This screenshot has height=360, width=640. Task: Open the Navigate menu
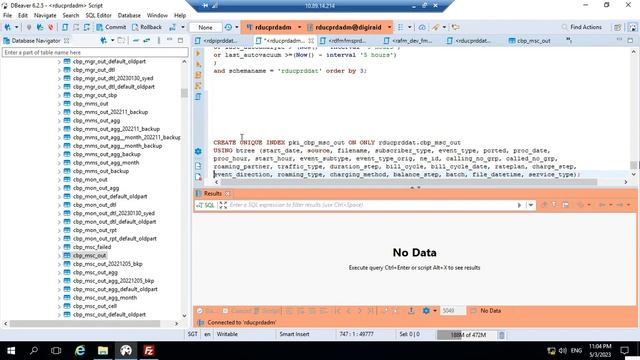pyautogui.click(x=45, y=15)
